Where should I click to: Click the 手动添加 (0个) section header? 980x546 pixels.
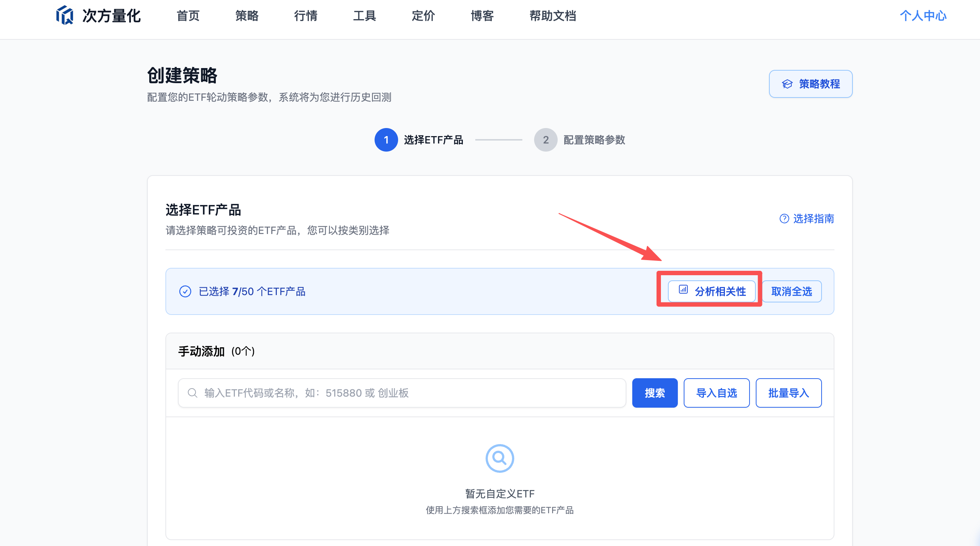click(x=500, y=351)
